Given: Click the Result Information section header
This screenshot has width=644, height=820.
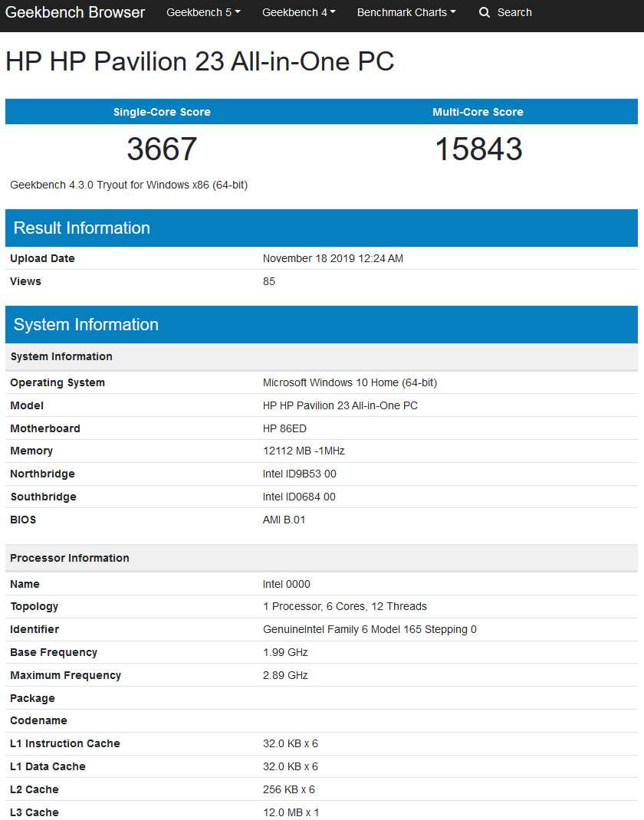Looking at the screenshot, I should click(x=321, y=228).
